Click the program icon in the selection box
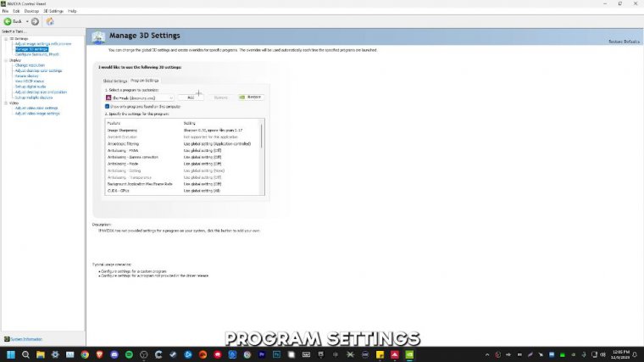This screenshot has width=644, height=362. pos(108,97)
